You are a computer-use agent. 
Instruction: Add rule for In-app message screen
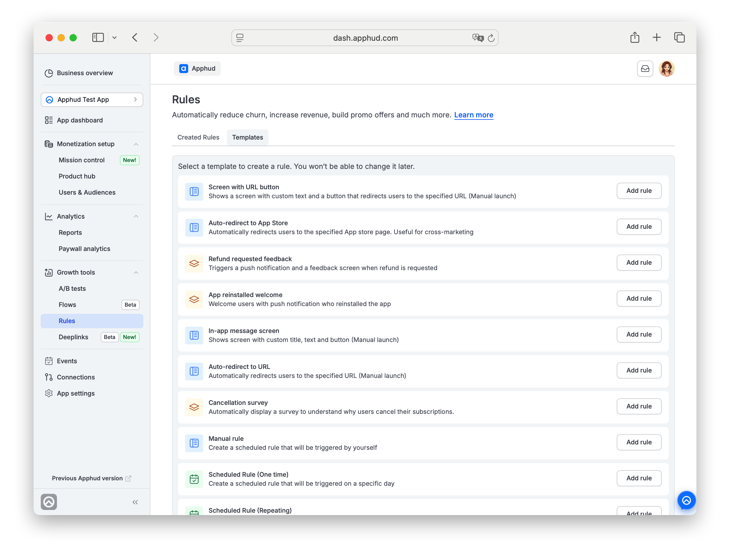pos(639,334)
